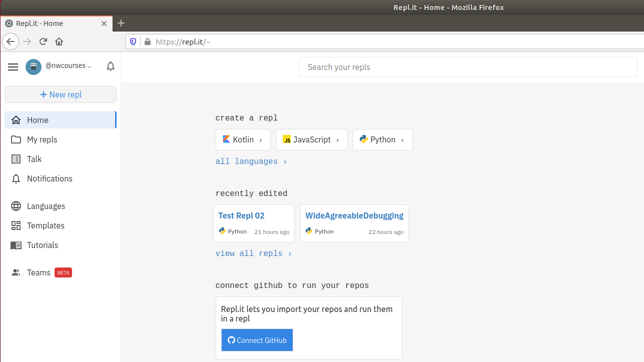This screenshot has width=644, height=362.
Task: Click the view all repls link
Action: (254, 253)
